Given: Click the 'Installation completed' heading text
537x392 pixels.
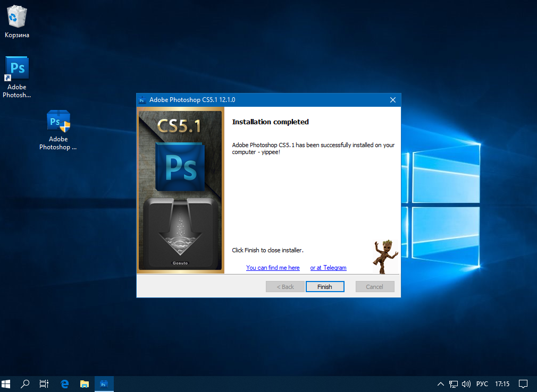Looking at the screenshot, I should coord(270,122).
